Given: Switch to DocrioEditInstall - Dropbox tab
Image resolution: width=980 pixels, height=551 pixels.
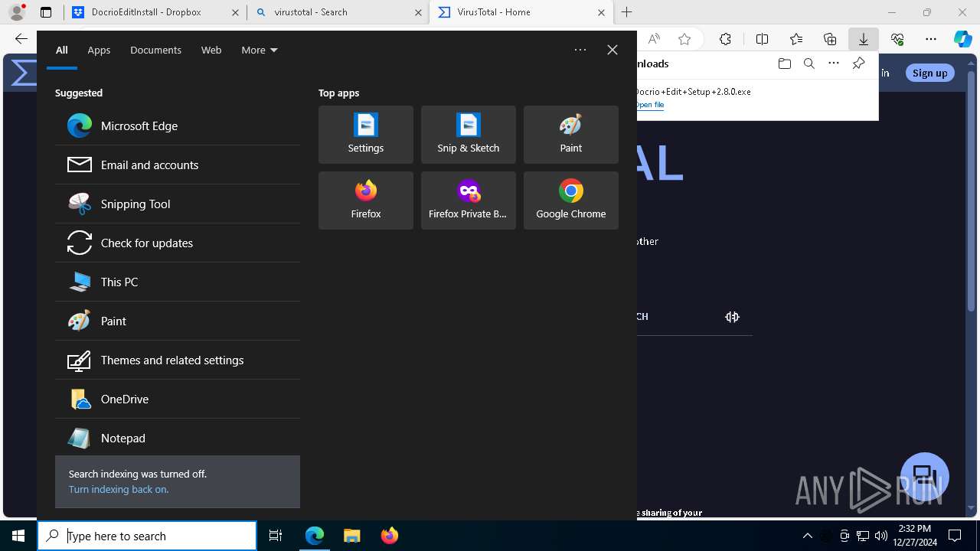Looking at the screenshot, I should [x=155, y=12].
